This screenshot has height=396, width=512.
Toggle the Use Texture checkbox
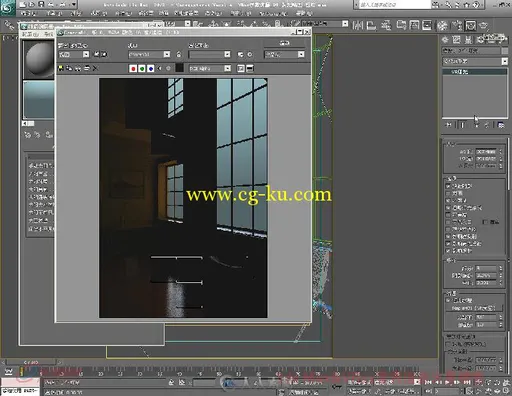(448, 300)
